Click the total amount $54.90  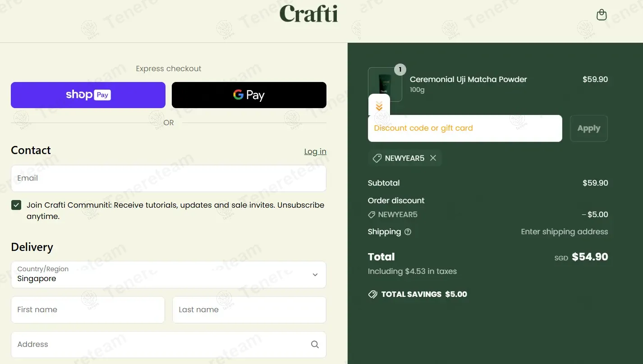coord(590,257)
